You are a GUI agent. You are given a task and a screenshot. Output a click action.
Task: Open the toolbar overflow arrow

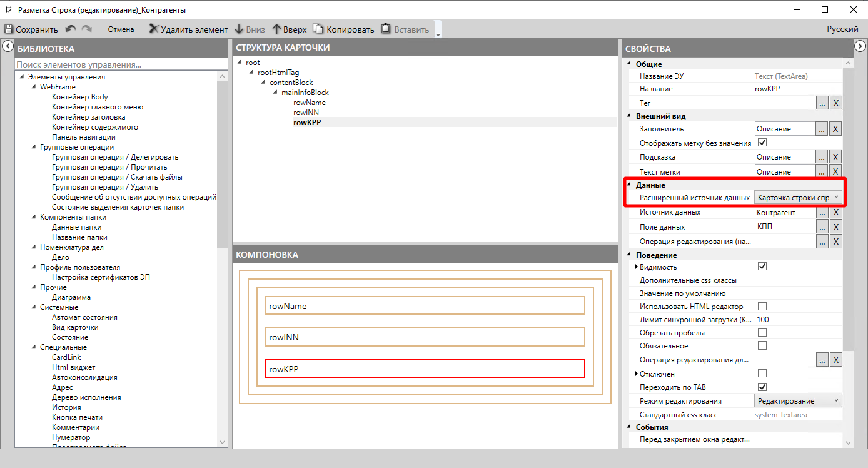[438, 30]
